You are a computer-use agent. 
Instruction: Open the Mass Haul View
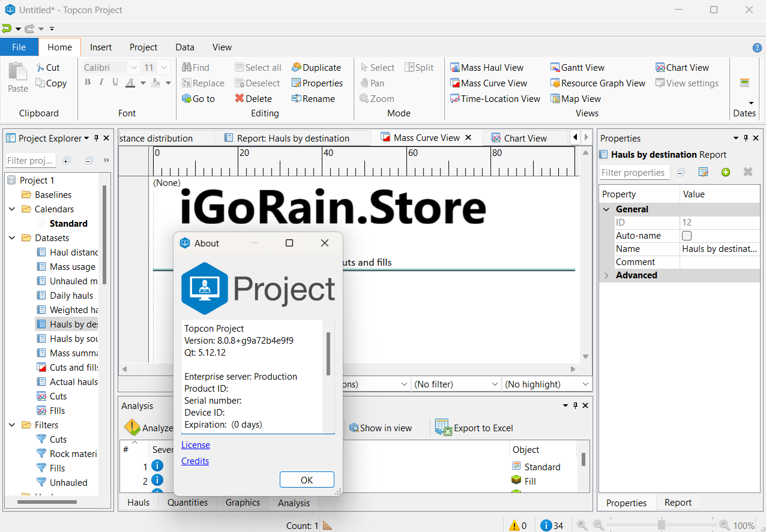(487, 67)
